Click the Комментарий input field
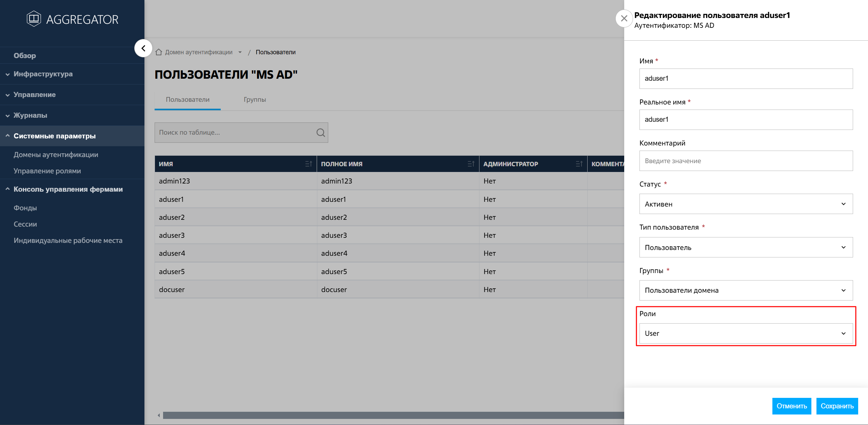 [746, 161]
